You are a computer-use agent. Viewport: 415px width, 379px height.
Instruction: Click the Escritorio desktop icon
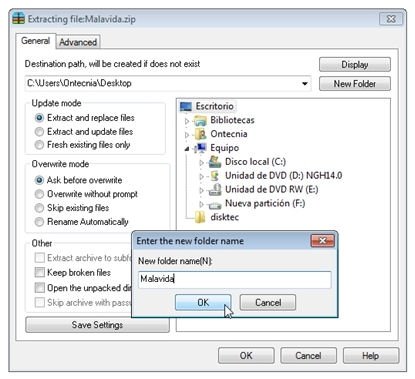click(186, 107)
